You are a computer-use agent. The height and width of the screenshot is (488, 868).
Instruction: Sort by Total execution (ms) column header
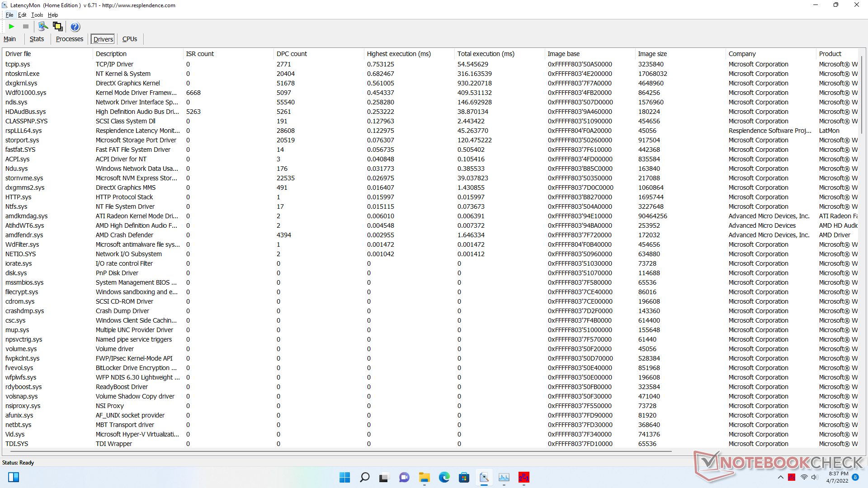click(x=500, y=54)
